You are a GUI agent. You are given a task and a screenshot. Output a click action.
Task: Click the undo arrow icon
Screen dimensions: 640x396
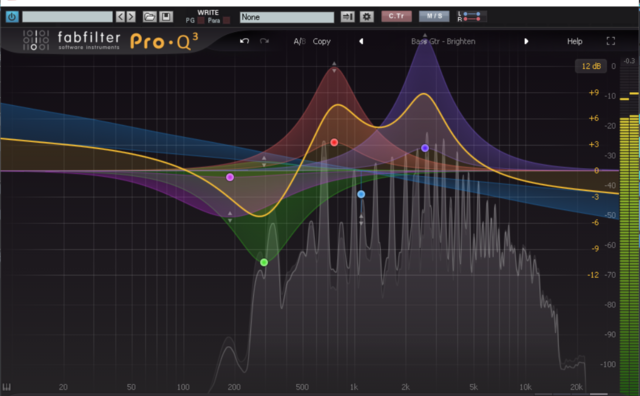click(x=244, y=41)
